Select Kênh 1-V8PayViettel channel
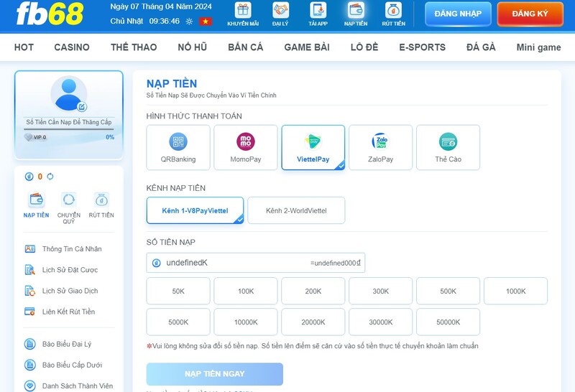The image size is (575, 392). click(x=195, y=210)
